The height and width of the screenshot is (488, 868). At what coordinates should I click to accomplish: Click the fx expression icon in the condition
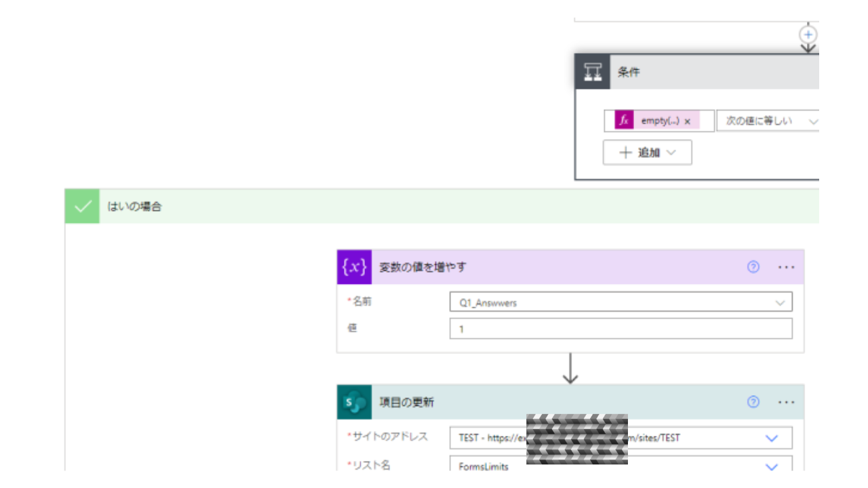(x=624, y=121)
